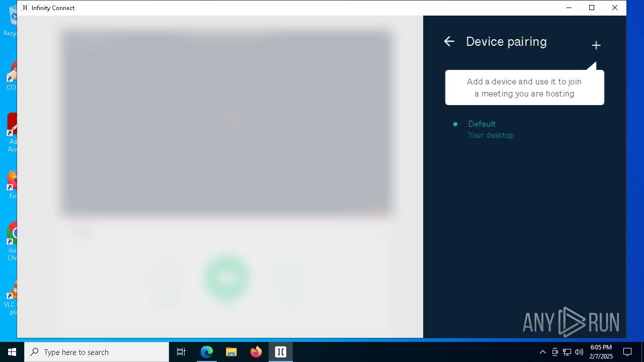The height and width of the screenshot is (362, 644).
Task: Open Task View on the taskbar
Action: (181, 352)
